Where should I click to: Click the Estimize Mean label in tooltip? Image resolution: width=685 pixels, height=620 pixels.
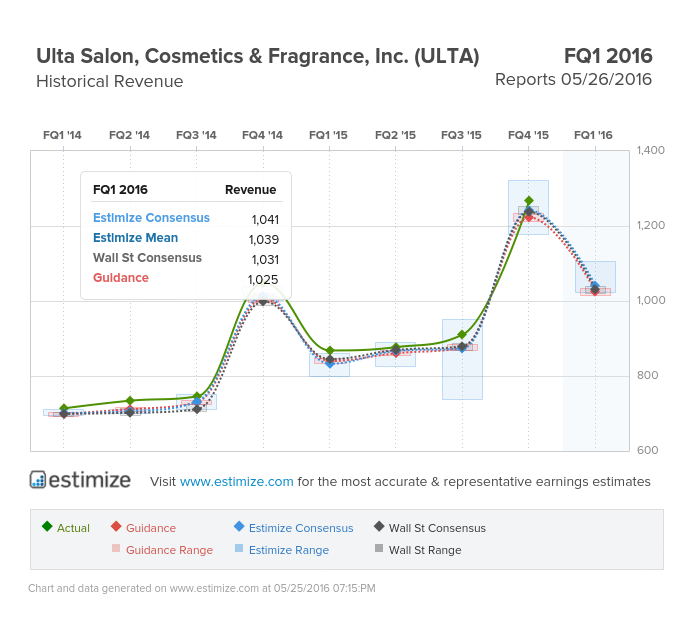(x=135, y=238)
